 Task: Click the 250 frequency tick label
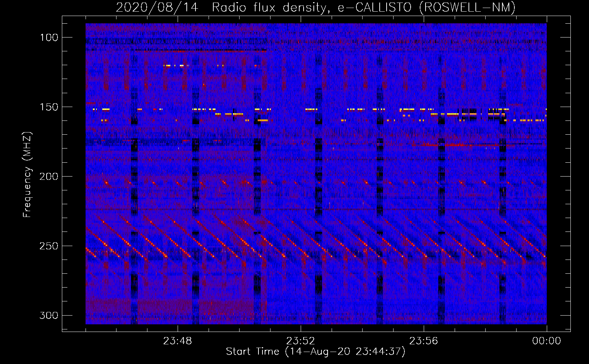pyautogui.click(x=49, y=246)
